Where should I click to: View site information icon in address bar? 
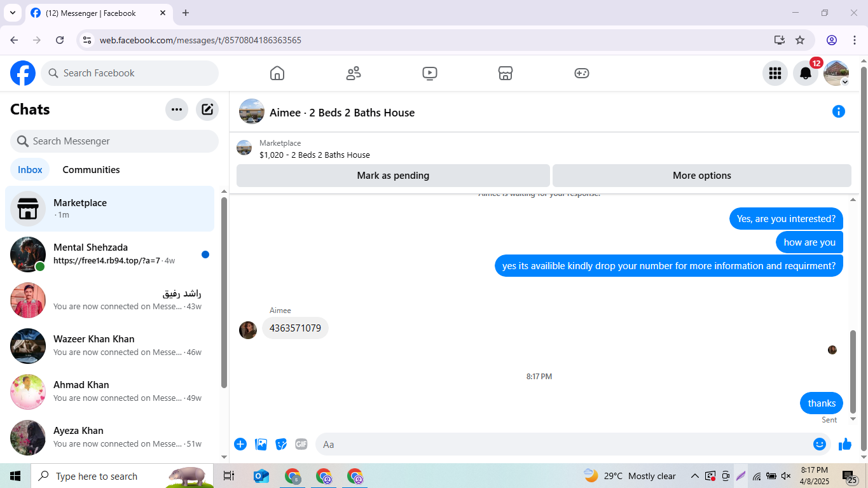click(88, 40)
